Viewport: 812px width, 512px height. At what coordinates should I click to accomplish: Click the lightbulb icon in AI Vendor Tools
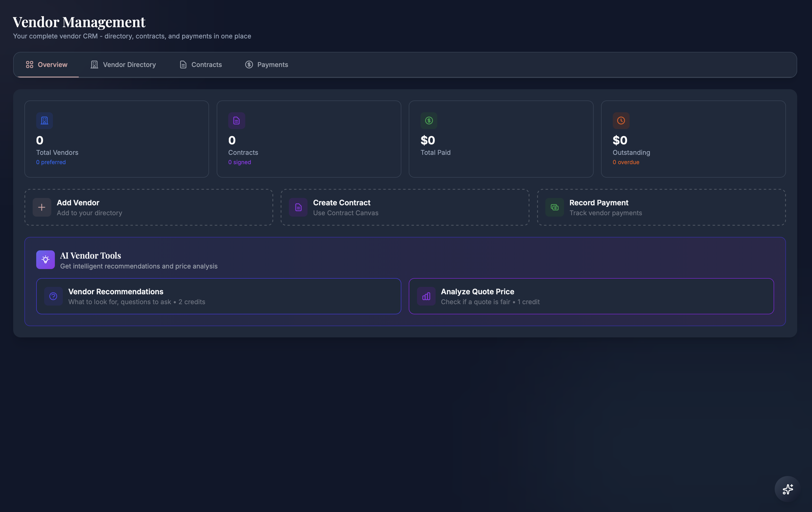tap(45, 259)
